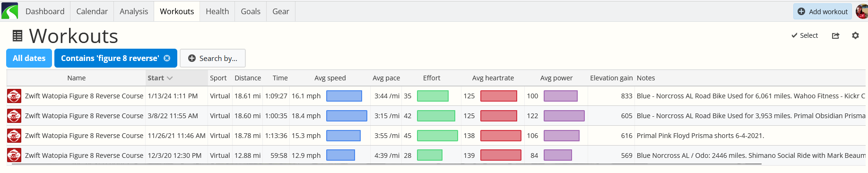Remove the 'figure 8 reverse' filter
This screenshot has height=173, width=868.
(x=167, y=58)
